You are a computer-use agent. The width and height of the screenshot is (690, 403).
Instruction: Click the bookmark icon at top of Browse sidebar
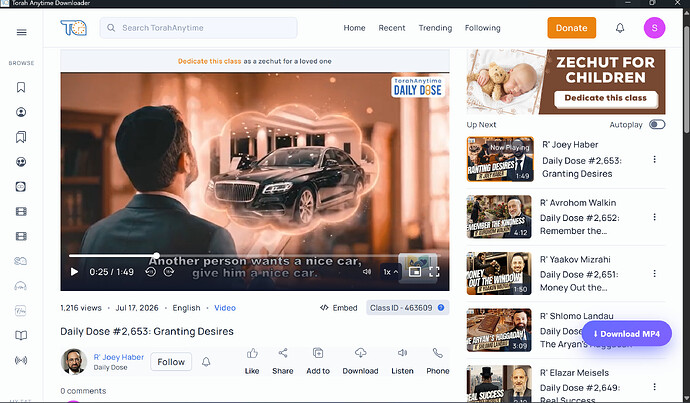(x=21, y=87)
